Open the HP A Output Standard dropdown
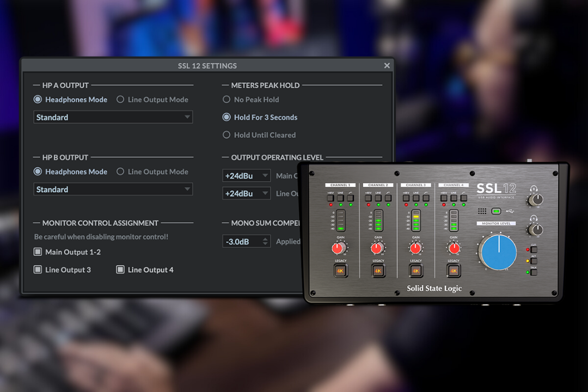The image size is (588, 392). [113, 117]
